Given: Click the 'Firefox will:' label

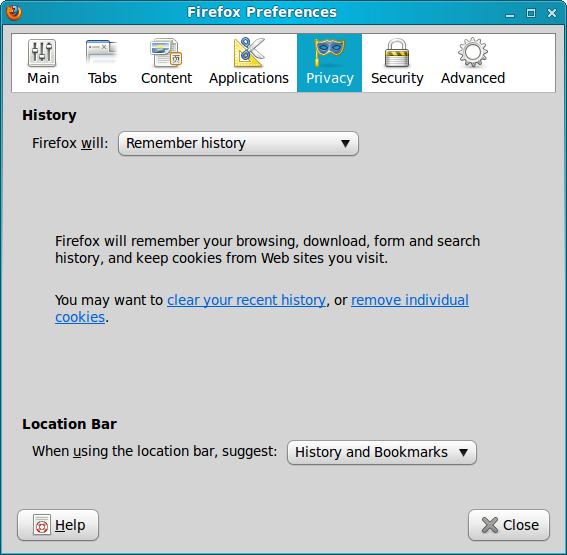Looking at the screenshot, I should [70, 143].
